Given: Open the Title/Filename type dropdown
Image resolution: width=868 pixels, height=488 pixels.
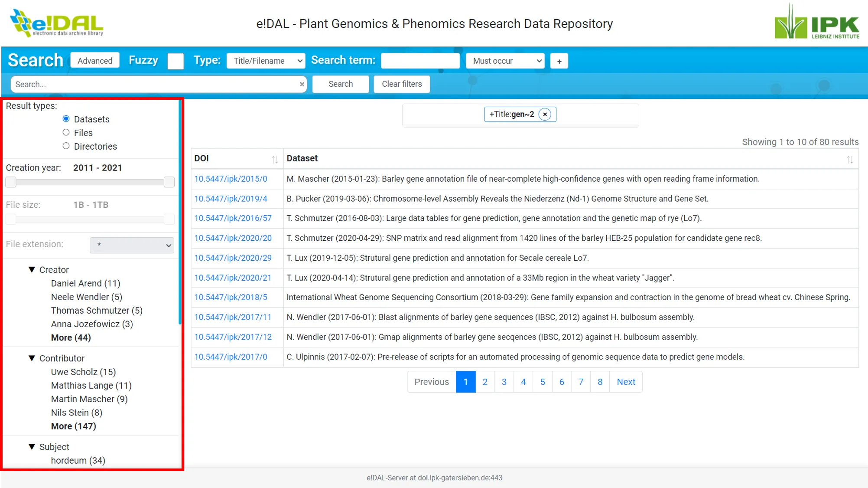Looking at the screenshot, I should [266, 61].
